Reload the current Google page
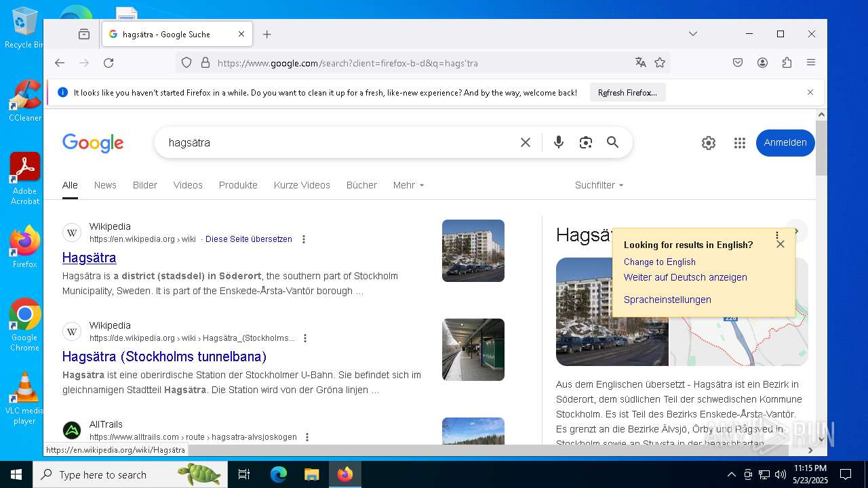 pos(108,63)
